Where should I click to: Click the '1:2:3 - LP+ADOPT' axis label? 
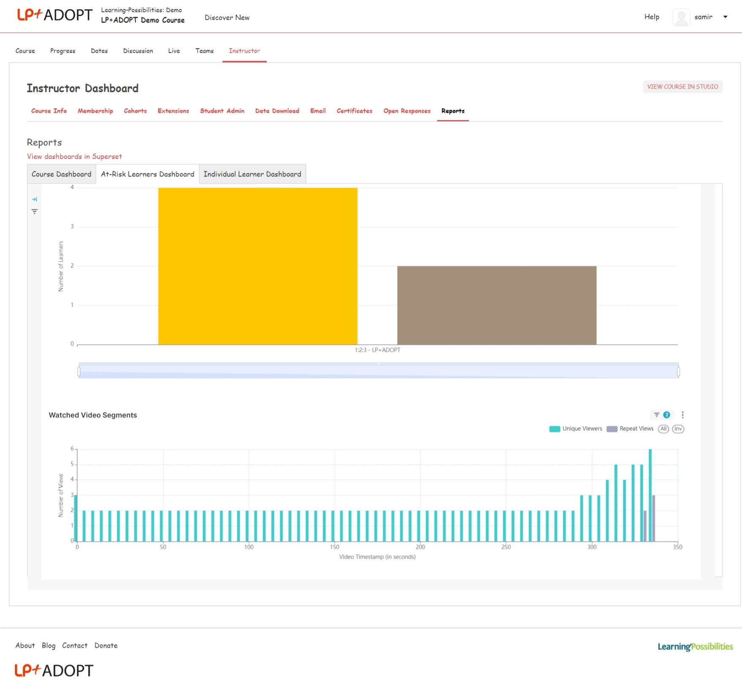point(378,350)
